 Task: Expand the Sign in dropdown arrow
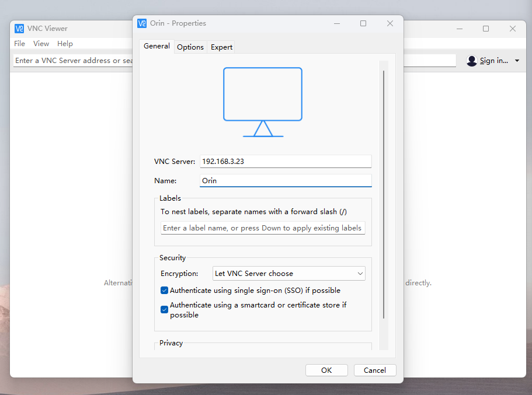coord(517,61)
